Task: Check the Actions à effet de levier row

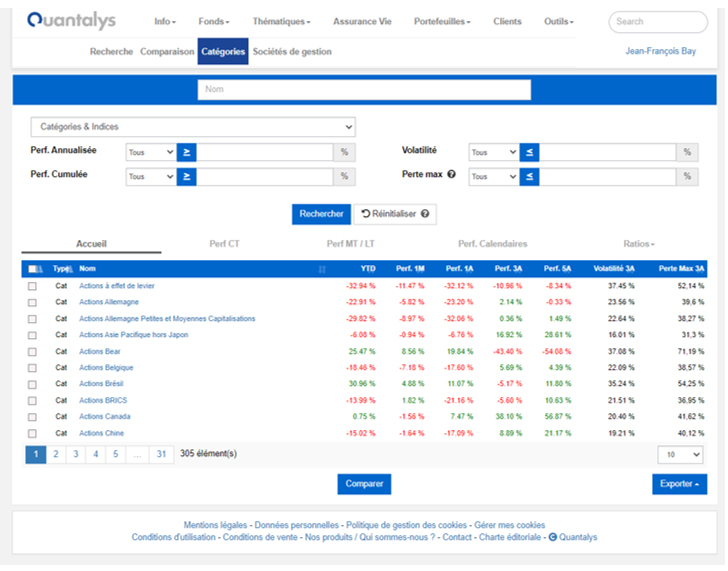Action: point(32,286)
